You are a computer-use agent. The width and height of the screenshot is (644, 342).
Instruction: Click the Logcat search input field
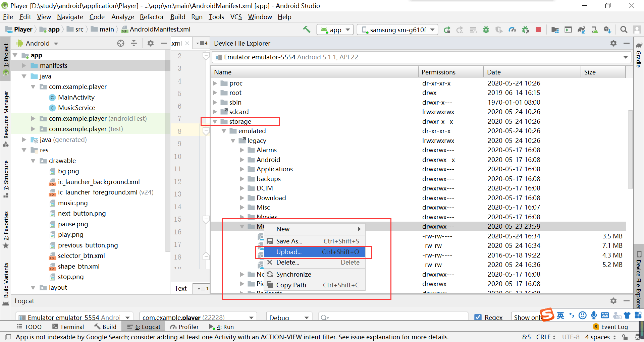coord(393,317)
